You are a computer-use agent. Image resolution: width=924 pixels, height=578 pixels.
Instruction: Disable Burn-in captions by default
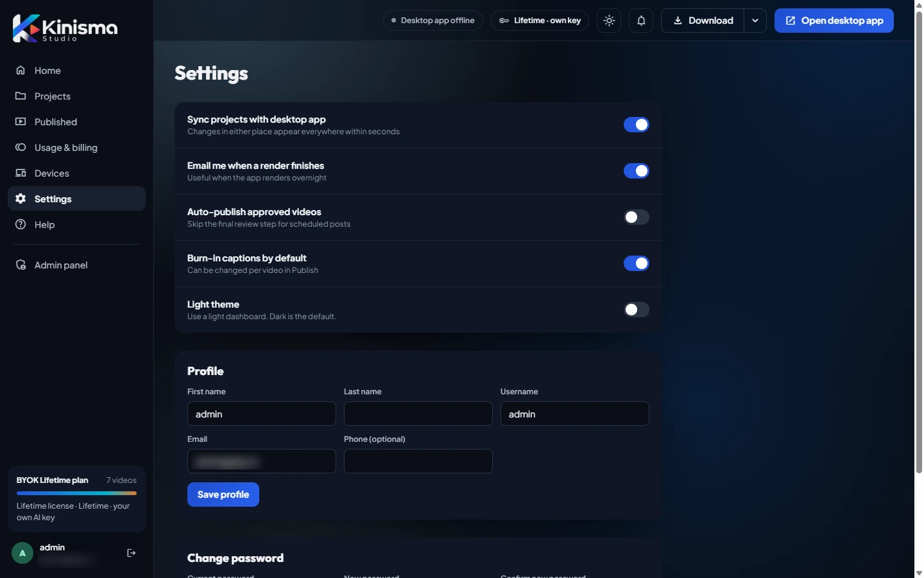[637, 263]
